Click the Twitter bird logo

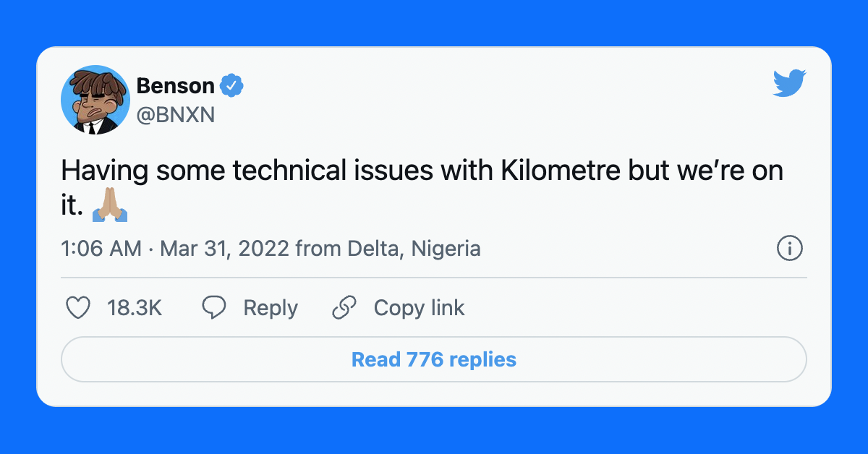pyautogui.click(x=789, y=83)
